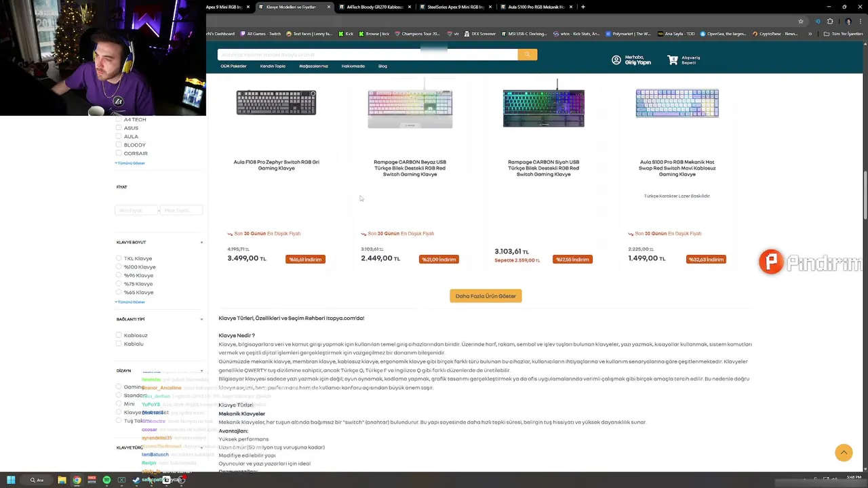Expand Tümünü Göster under brand list
This screenshot has width=868, height=488.
click(130, 163)
